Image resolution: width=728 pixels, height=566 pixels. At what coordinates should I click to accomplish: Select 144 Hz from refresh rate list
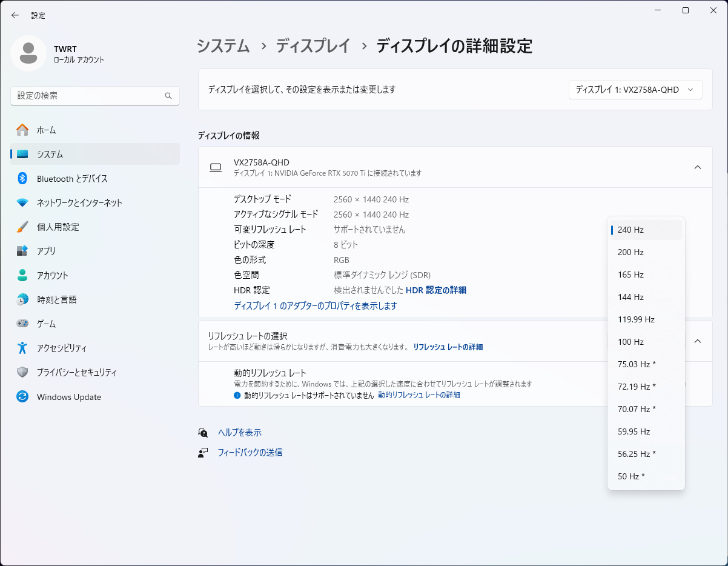(x=630, y=297)
